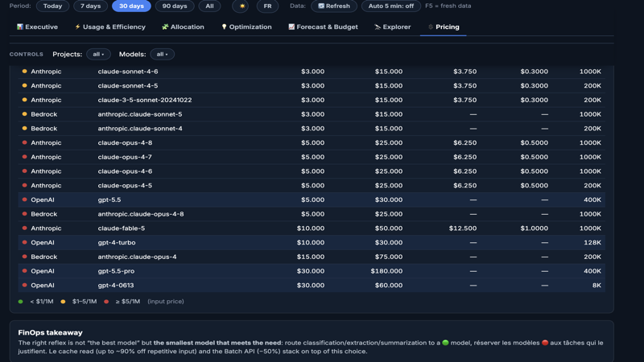Select the 90 days period
The height and width of the screenshot is (362, 644).
[x=175, y=6]
